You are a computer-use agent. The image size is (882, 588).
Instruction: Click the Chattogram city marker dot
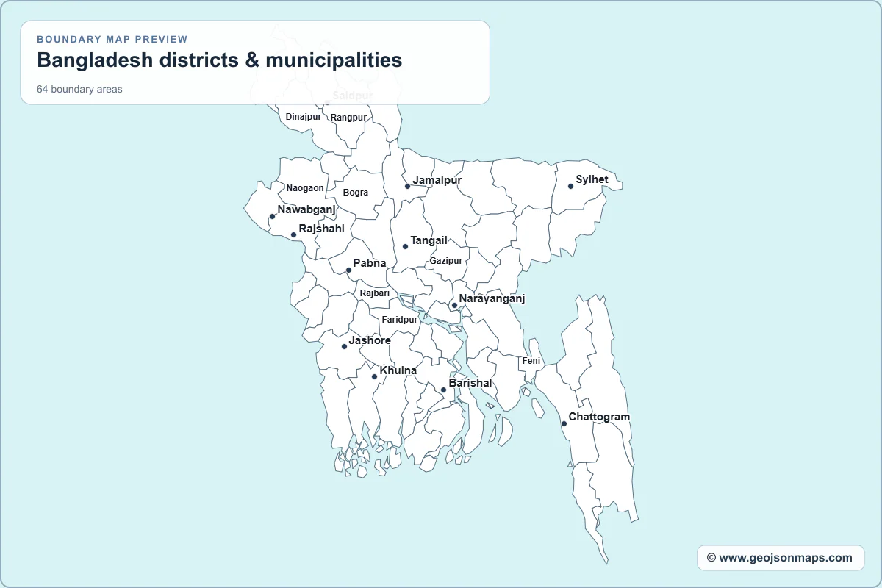564,423
